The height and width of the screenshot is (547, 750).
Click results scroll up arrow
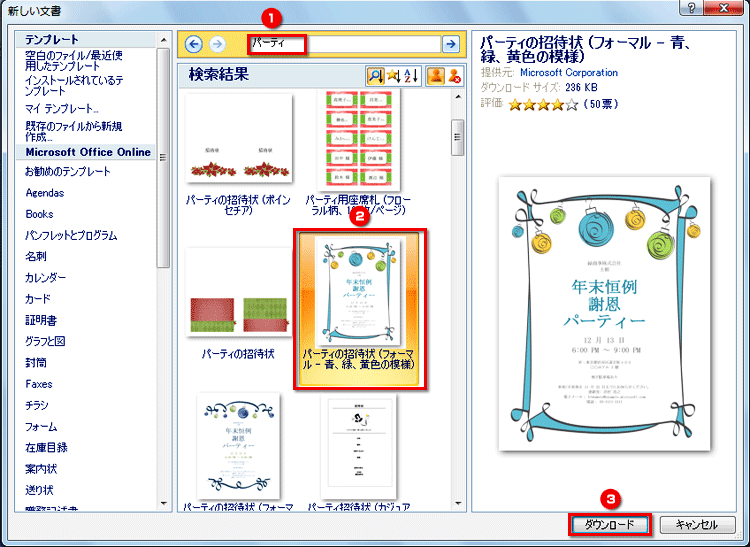458,97
